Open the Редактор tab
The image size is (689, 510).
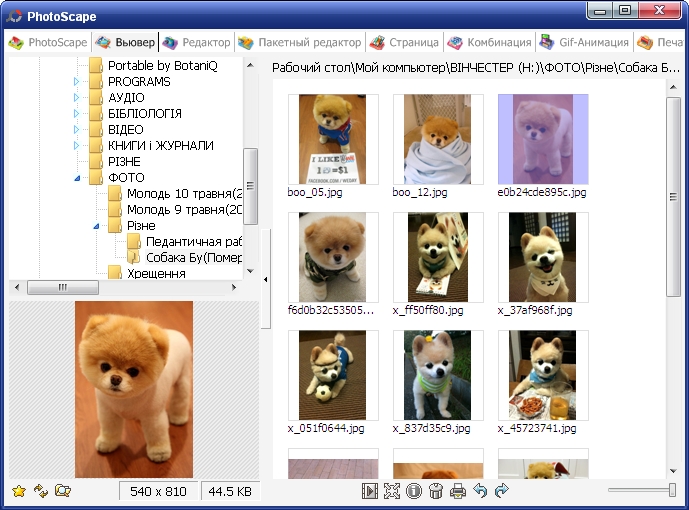[x=196, y=43]
